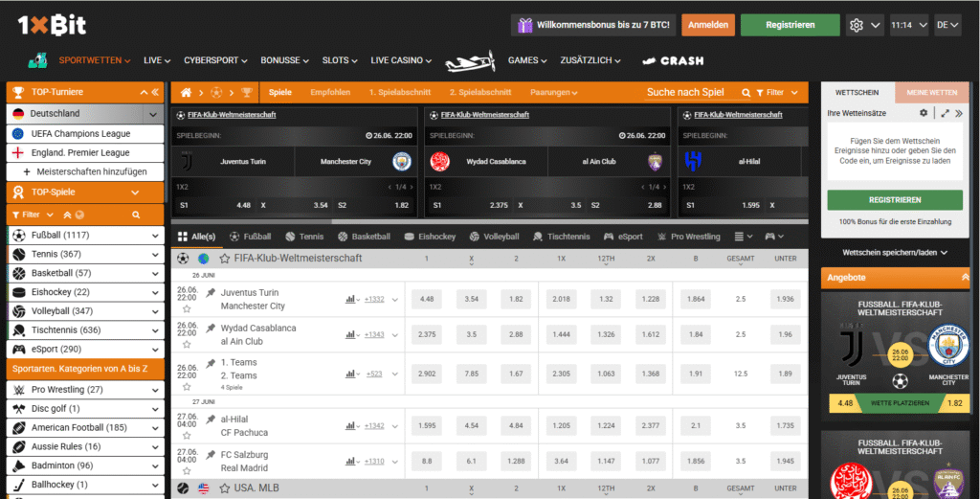Open the football field icon in navigation
The image size is (980, 499).
click(x=38, y=60)
